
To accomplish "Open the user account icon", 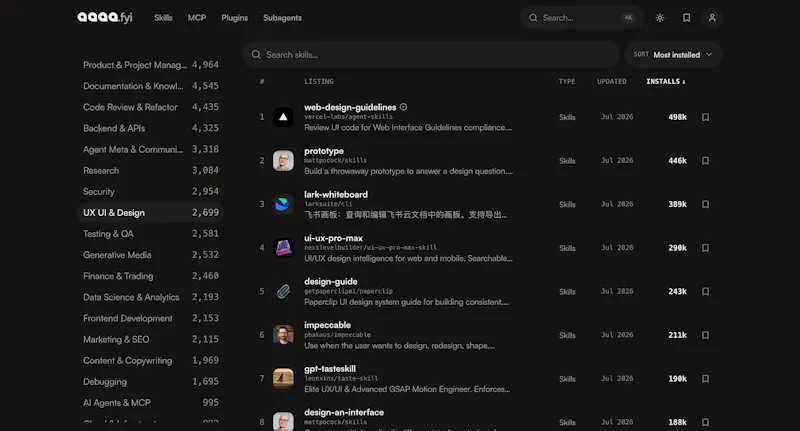I will point(712,18).
